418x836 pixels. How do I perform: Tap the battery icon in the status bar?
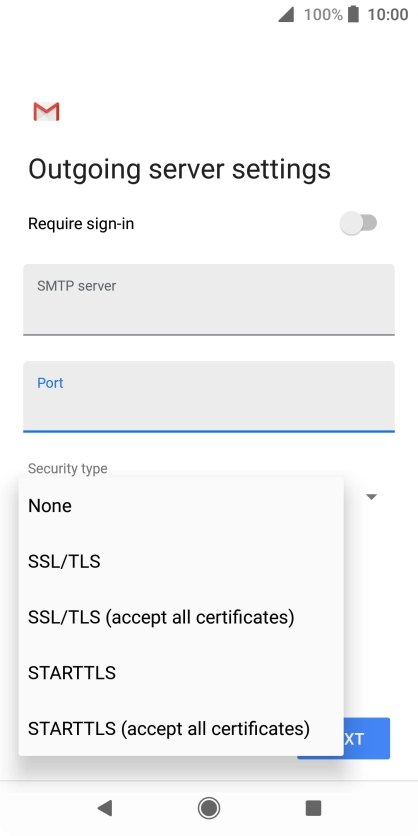353,14
